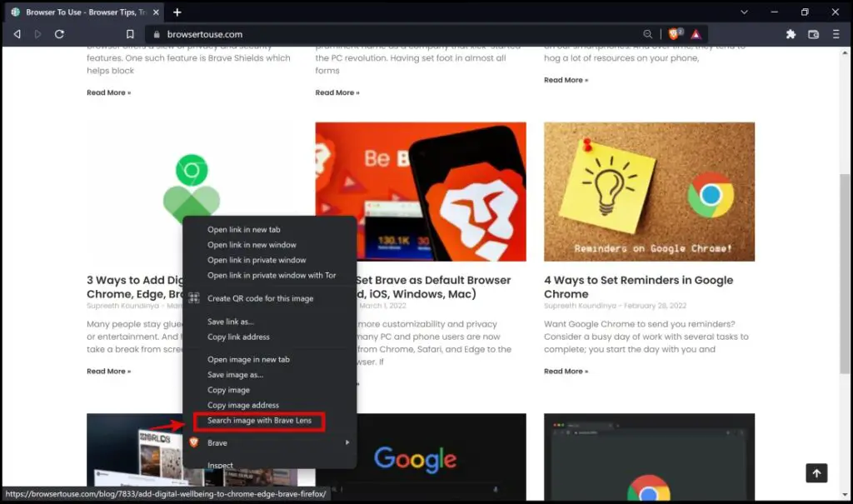The height and width of the screenshot is (504, 853).
Task: Open the Brave main menu icon
Action: (x=836, y=34)
